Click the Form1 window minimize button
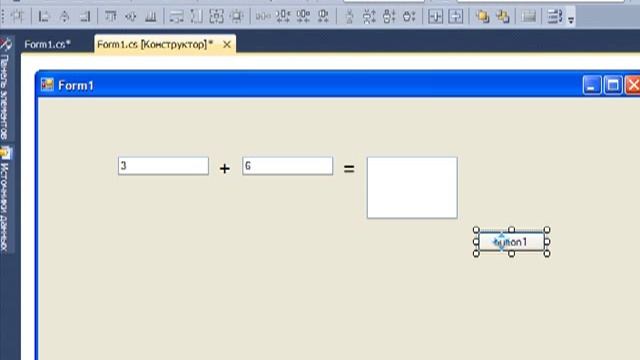Viewport: 640px width, 360px height. coord(592,85)
